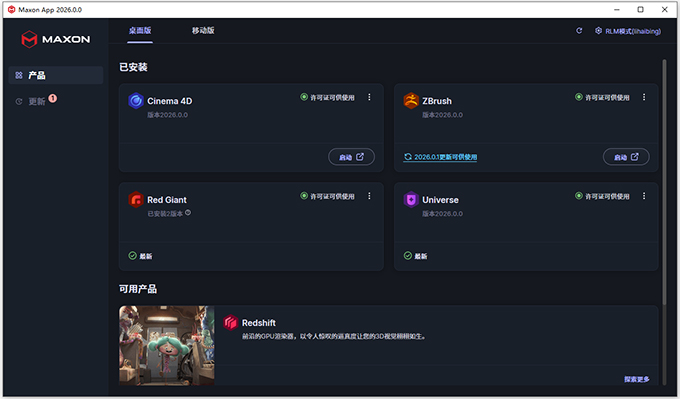Screen dimensions: 680x399
Task: Click the Redshift product icon
Action: tap(231, 323)
